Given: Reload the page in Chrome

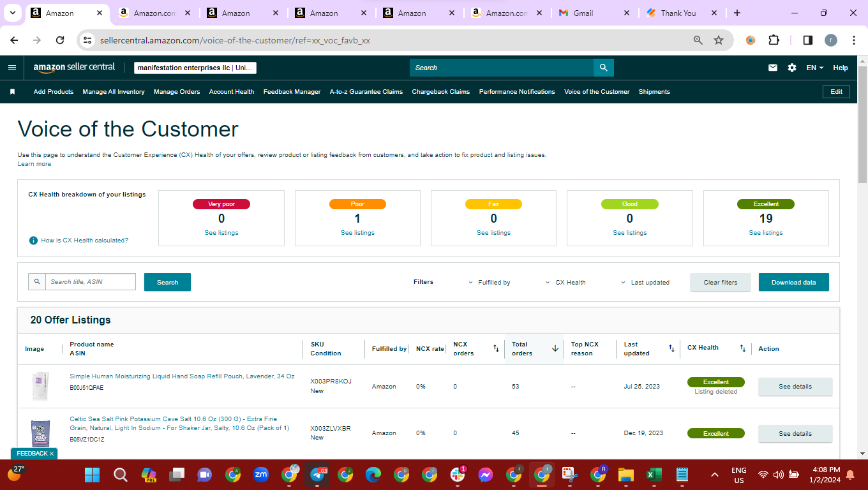Looking at the screenshot, I should [x=60, y=40].
